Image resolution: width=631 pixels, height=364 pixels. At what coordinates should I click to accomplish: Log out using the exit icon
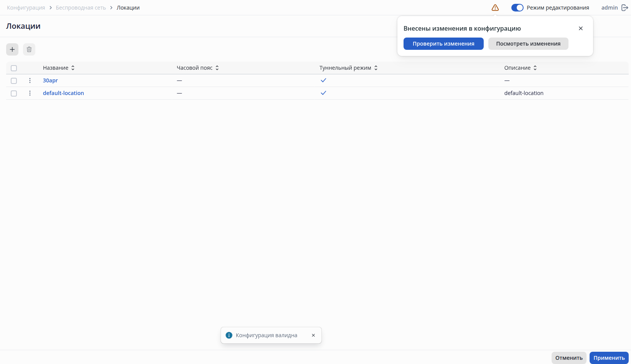pos(625,8)
